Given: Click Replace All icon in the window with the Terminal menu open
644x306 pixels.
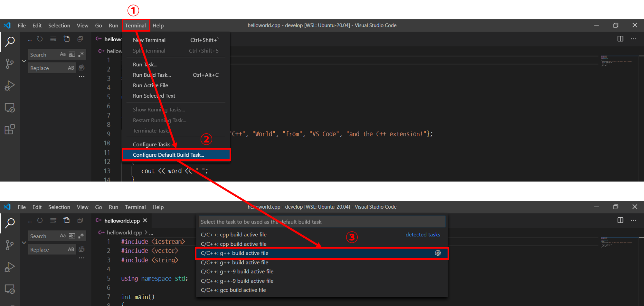Looking at the screenshot, I should click(x=82, y=68).
